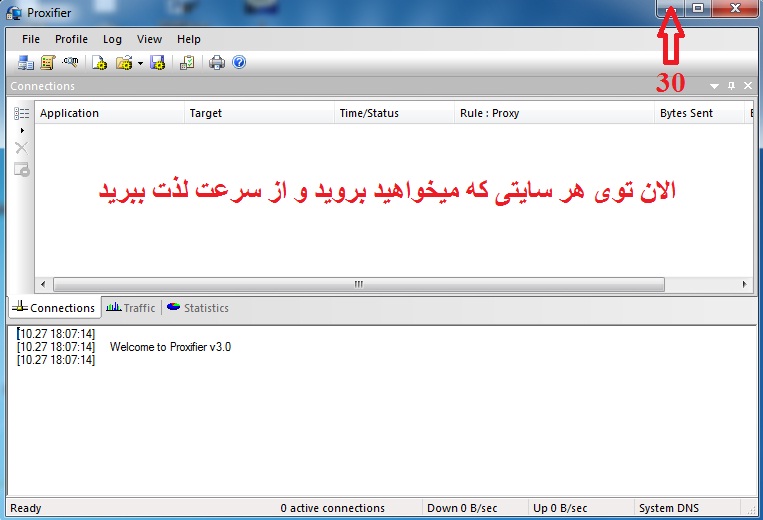Screen dimensions: 763x520
Task: Open Proxy Servers settings toolbar icon
Action: click(25, 63)
